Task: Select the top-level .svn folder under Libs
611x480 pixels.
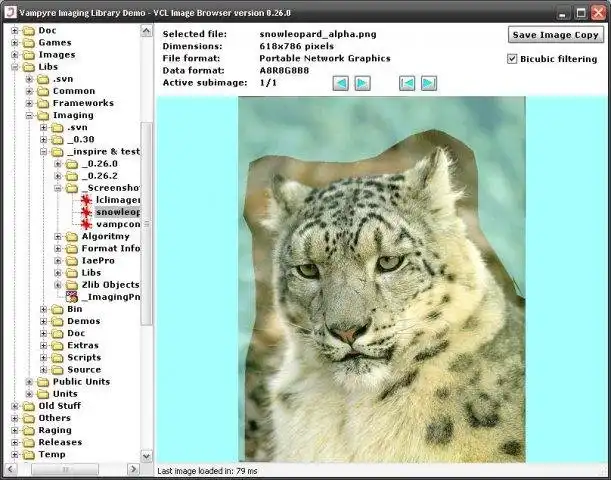Action: (x=63, y=79)
